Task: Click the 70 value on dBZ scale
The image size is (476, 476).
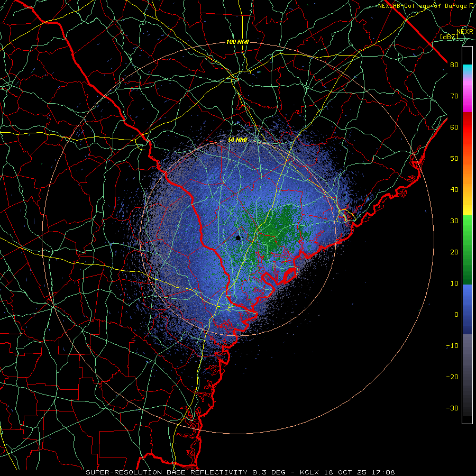Action: tap(454, 96)
